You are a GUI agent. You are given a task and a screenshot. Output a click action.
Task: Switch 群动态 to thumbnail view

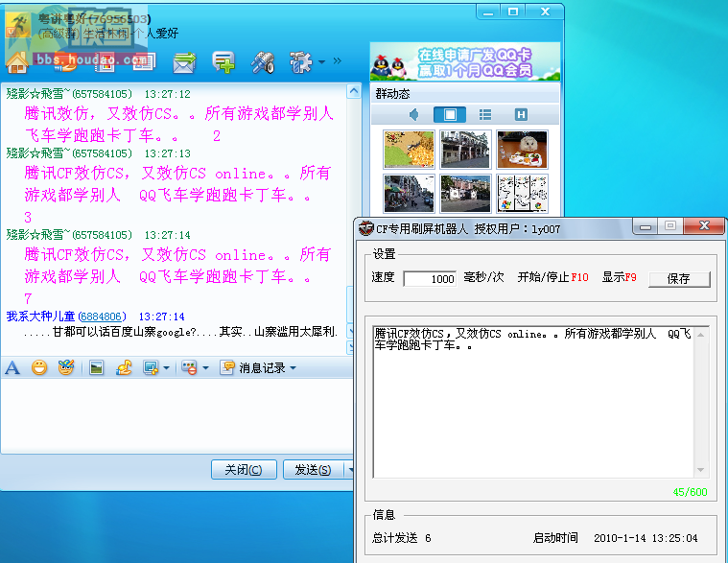point(450,114)
